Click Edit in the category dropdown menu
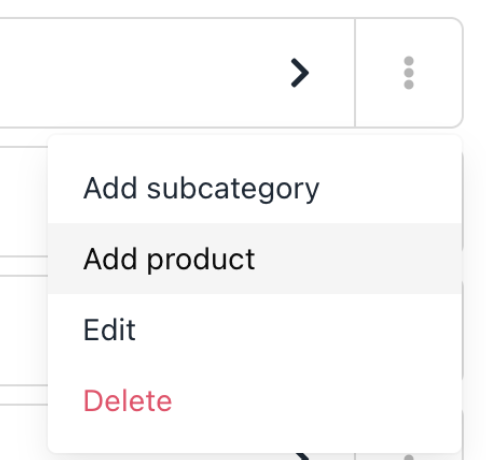 point(255,329)
